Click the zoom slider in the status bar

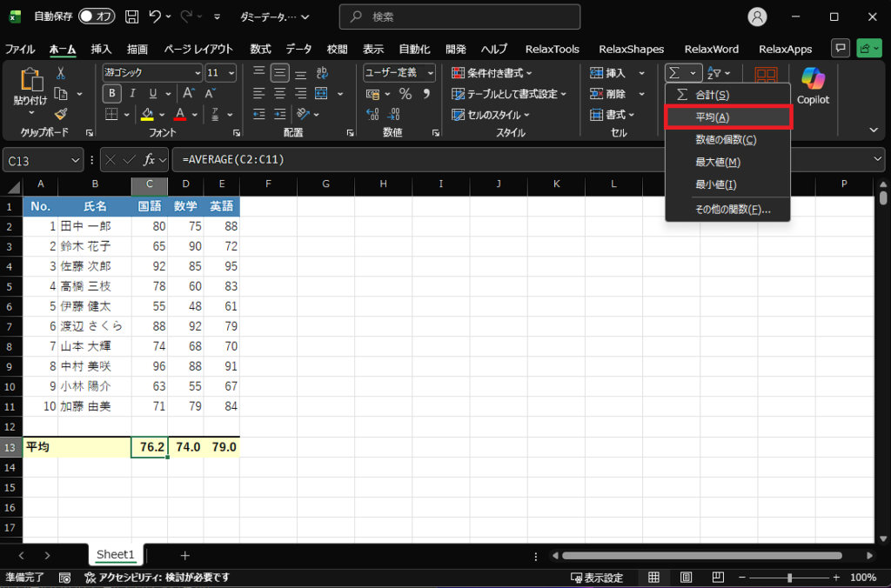point(789,578)
